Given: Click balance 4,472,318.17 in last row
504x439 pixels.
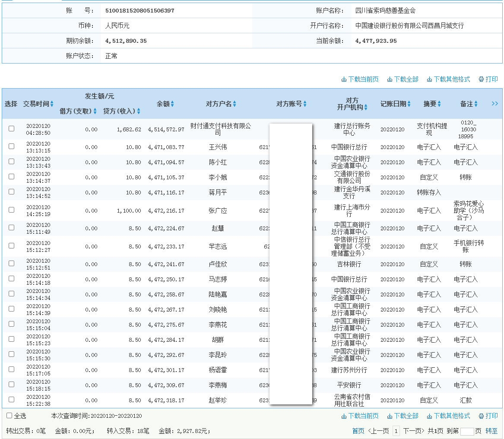Looking at the screenshot, I should tap(166, 400).
